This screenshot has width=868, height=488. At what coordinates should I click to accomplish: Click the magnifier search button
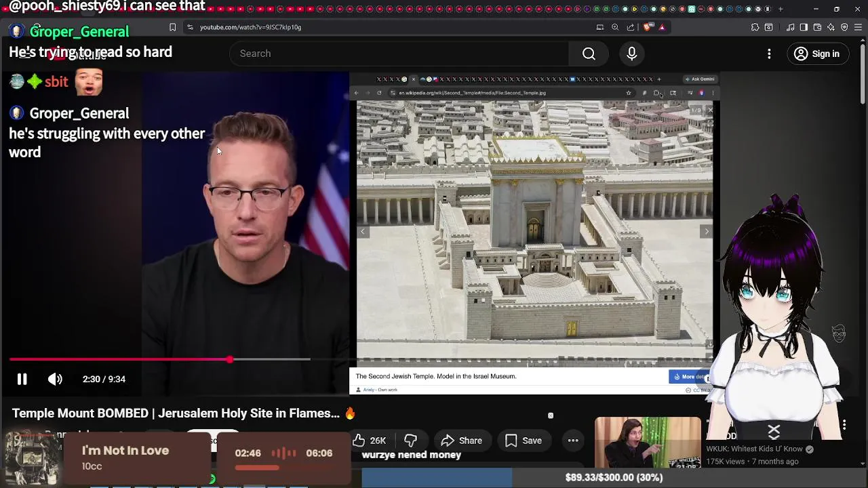(x=589, y=54)
